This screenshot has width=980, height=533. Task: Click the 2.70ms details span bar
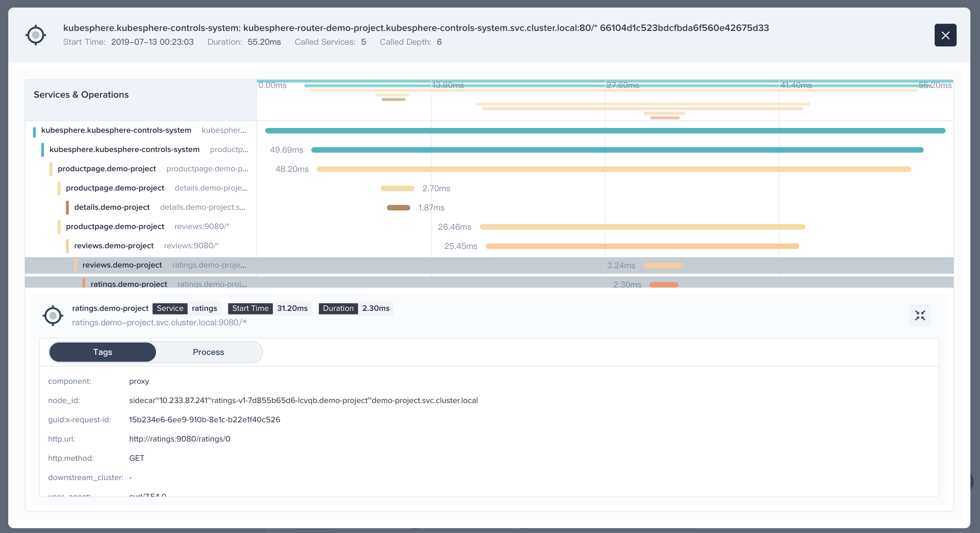397,188
